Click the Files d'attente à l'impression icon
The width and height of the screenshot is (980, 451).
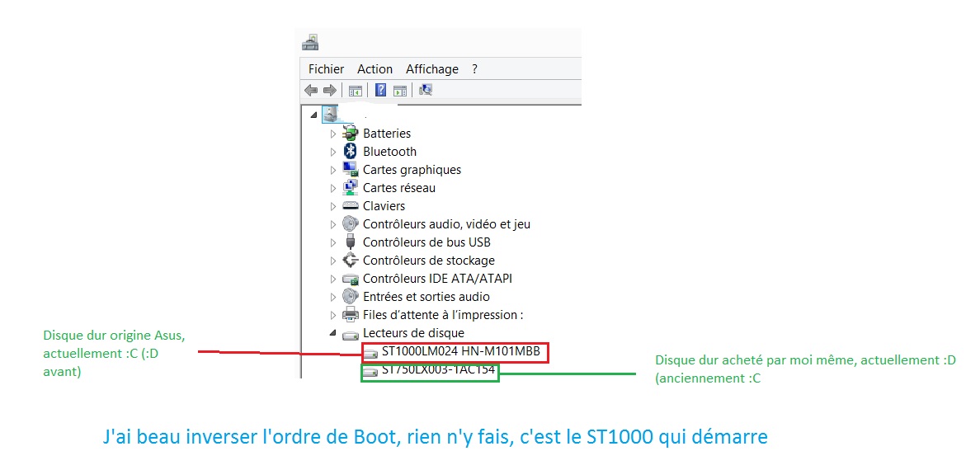click(x=351, y=315)
